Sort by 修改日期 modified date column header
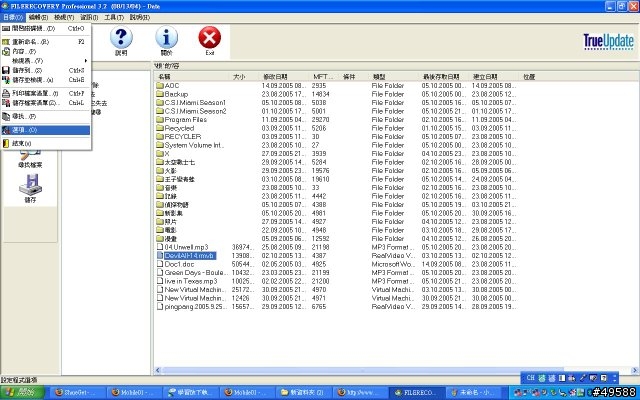Image resolution: width=640 pixels, height=400 pixels. pos(284,76)
